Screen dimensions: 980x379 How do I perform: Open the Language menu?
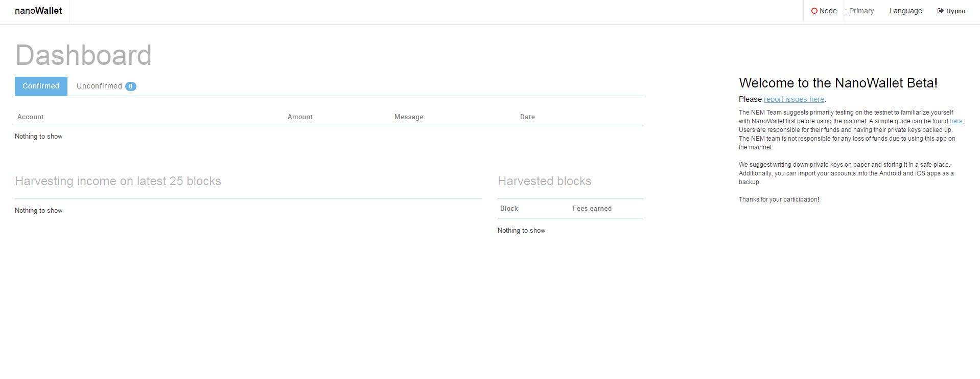(x=906, y=11)
